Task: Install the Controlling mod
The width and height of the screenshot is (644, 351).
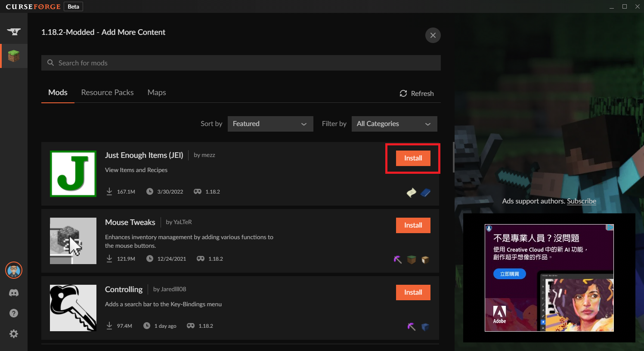Action: point(413,292)
